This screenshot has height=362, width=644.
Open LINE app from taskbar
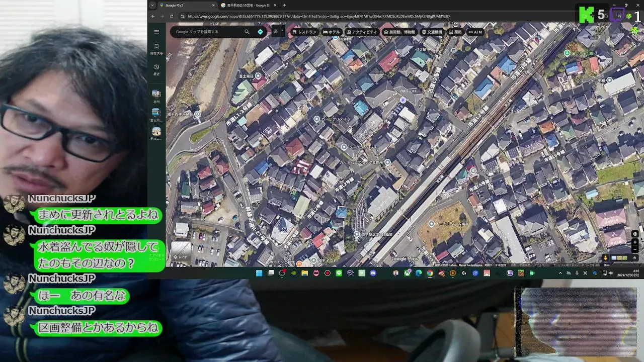(x=339, y=273)
